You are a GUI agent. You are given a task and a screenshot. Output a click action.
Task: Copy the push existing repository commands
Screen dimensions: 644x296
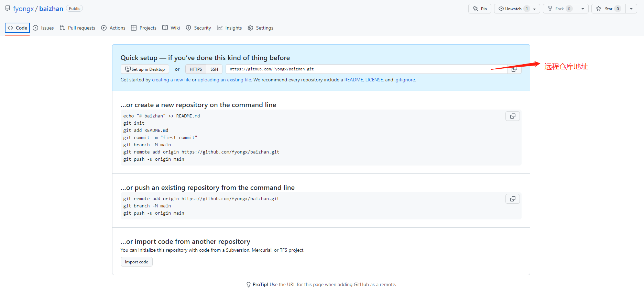coord(513,199)
